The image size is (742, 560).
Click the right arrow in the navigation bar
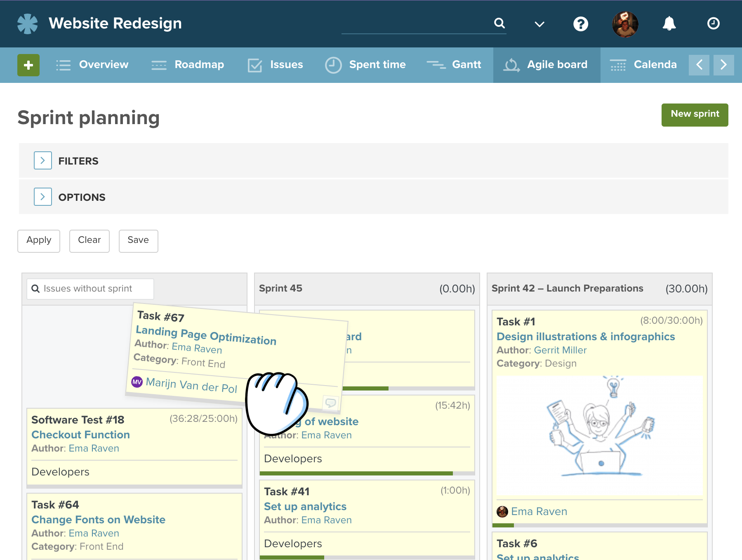click(723, 65)
